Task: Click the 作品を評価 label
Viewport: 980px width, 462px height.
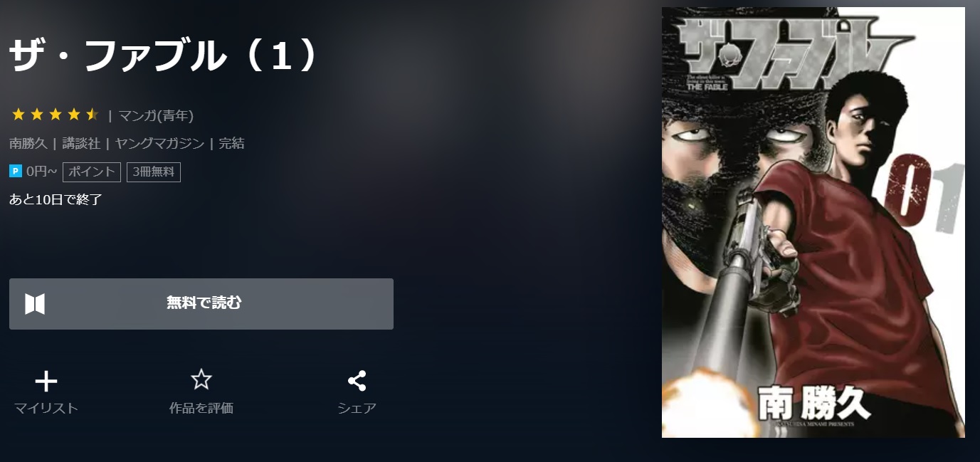Action: point(201,408)
